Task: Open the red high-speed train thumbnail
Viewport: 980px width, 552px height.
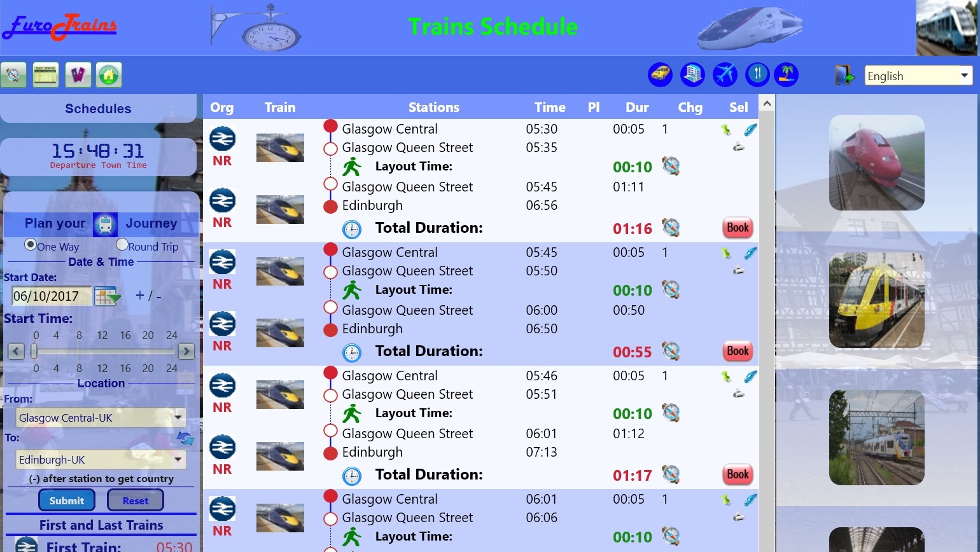Action: [877, 163]
